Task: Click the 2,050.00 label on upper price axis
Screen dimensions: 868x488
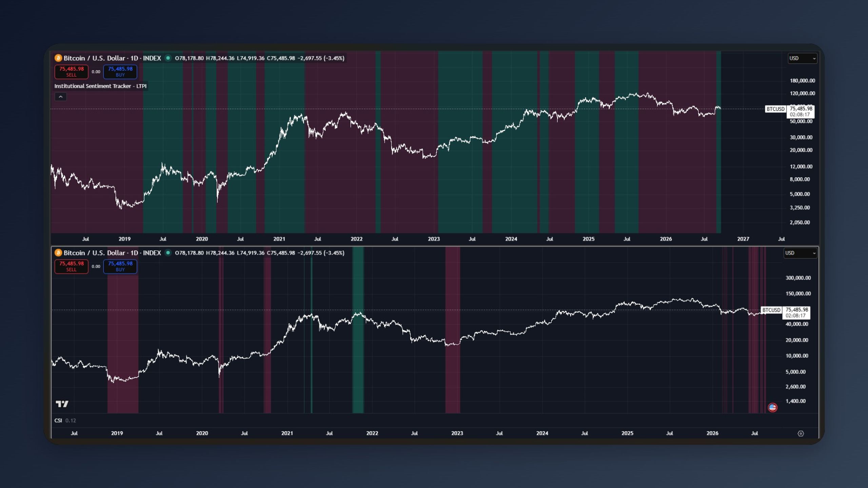Action: (x=800, y=222)
